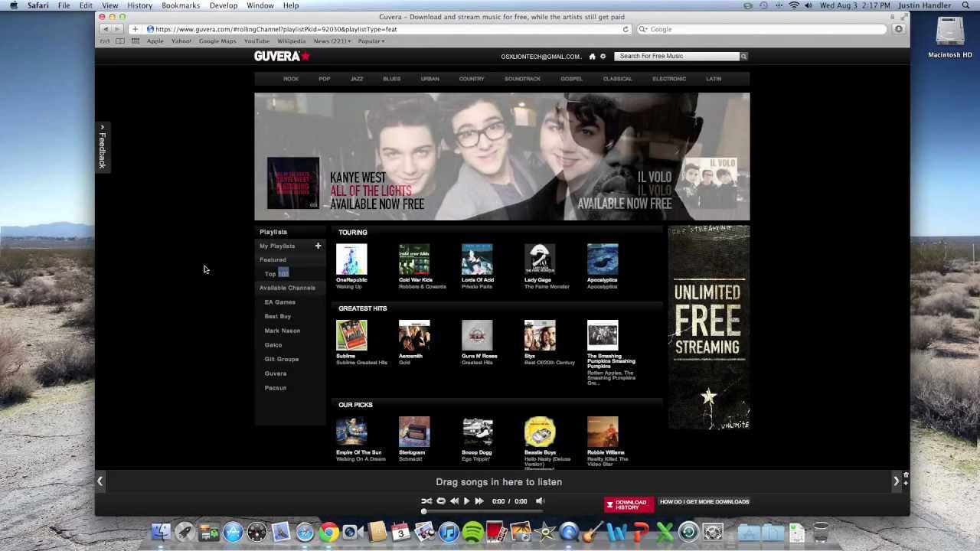Launch Google Chrome from the Dock

(x=329, y=532)
